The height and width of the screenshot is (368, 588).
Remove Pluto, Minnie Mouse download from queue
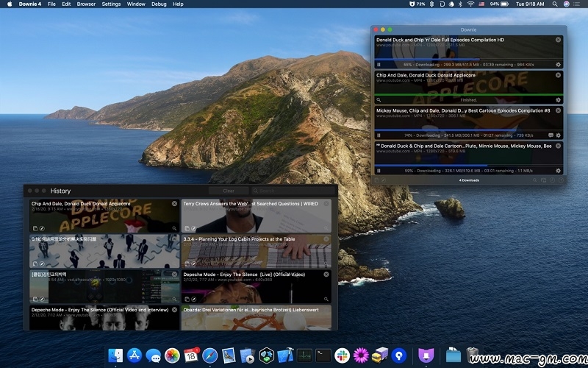[558, 146]
